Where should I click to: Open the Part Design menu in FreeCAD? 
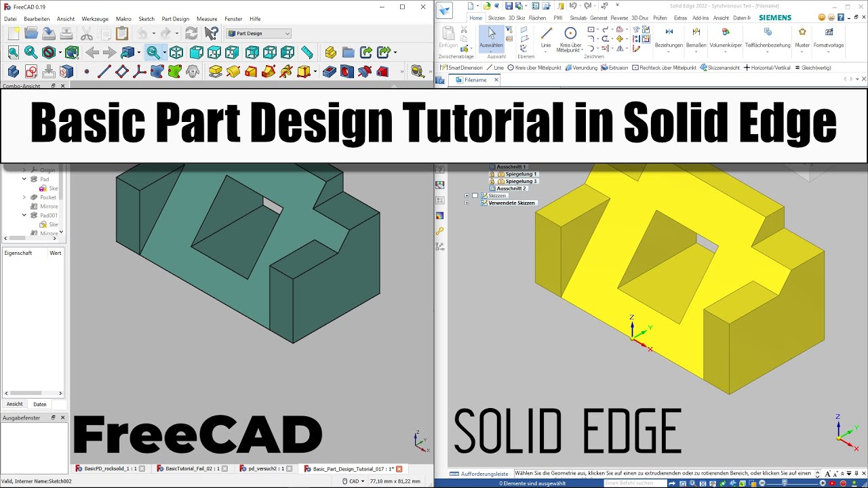[176, 19]
